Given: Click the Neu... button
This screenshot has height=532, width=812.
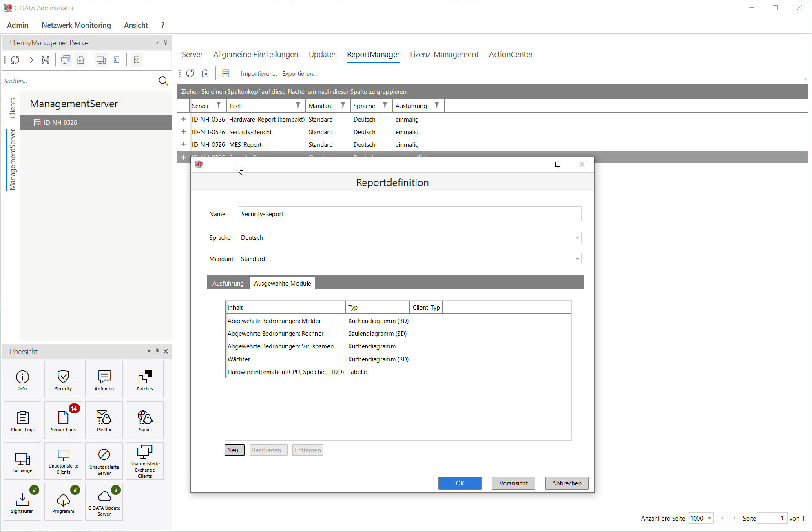Looking at the screenshot, I should [235, 450].
